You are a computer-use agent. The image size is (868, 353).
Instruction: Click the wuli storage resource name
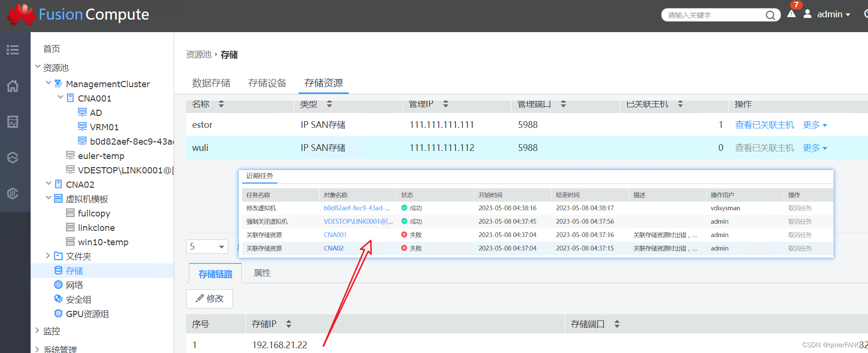pyautogui.click(x=200, y=148)
